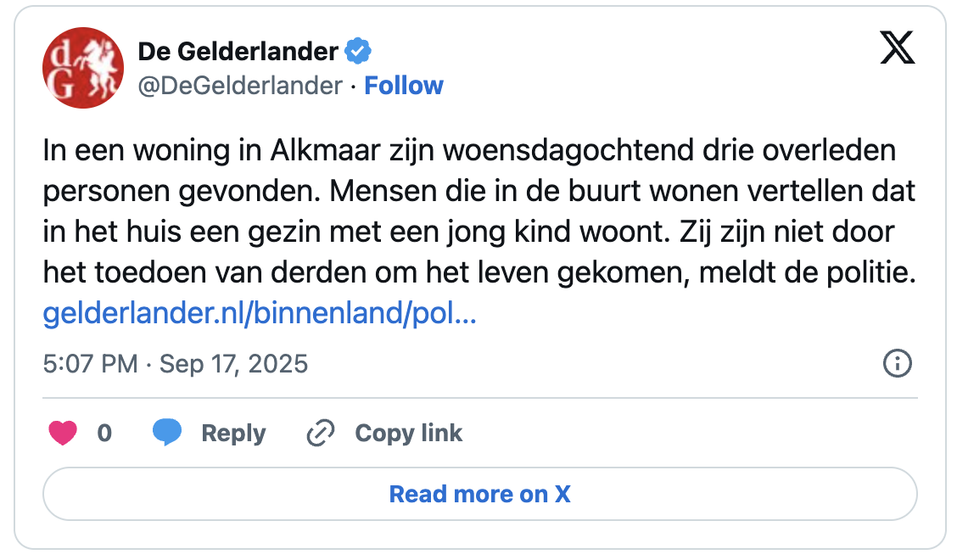
Task: Click the blue verified checkmark badge
Action: click(x=358, y=52)
